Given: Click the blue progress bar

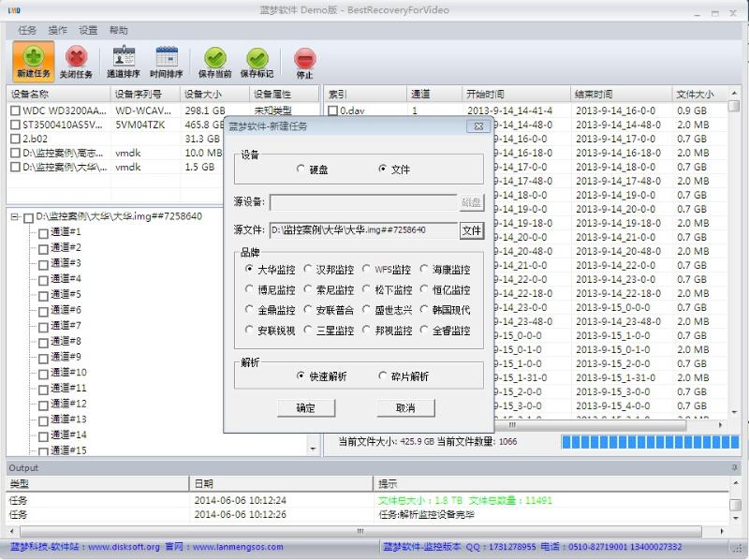Looking at the screenshot, I should (x=646, y=442).
